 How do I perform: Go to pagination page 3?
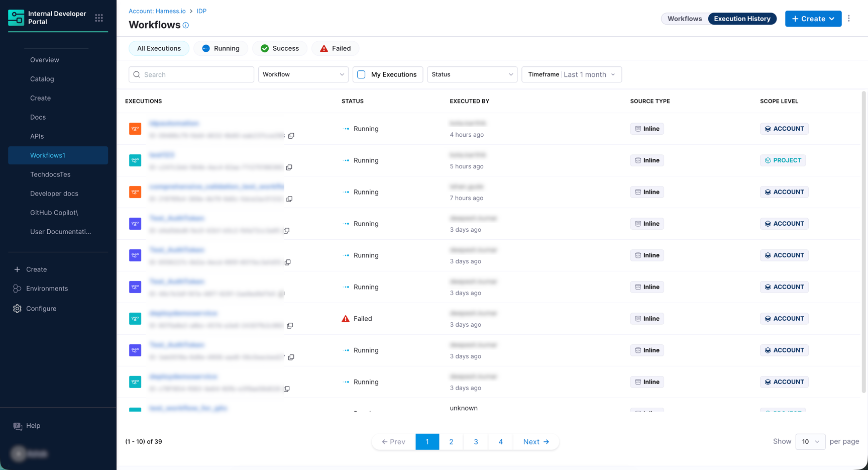[476, 441]
